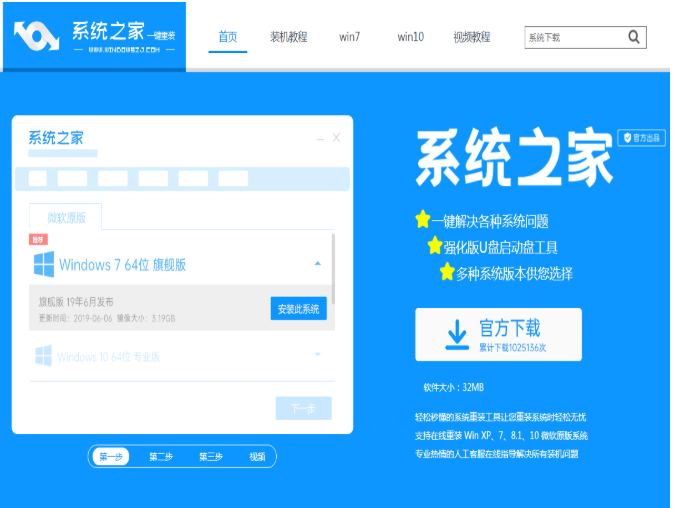Click the magnifier search icon

pyautogui.click(x=634, y=37)
